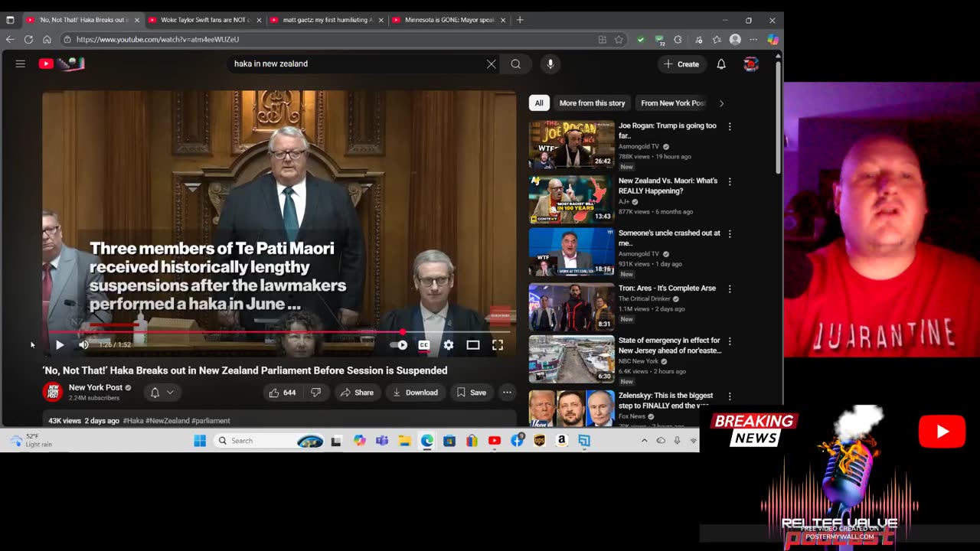Image resolution: width=980 pixels, height=551 pixels.
Task: Open File Explorer from the taskbar
Action: tap(404, 441)
